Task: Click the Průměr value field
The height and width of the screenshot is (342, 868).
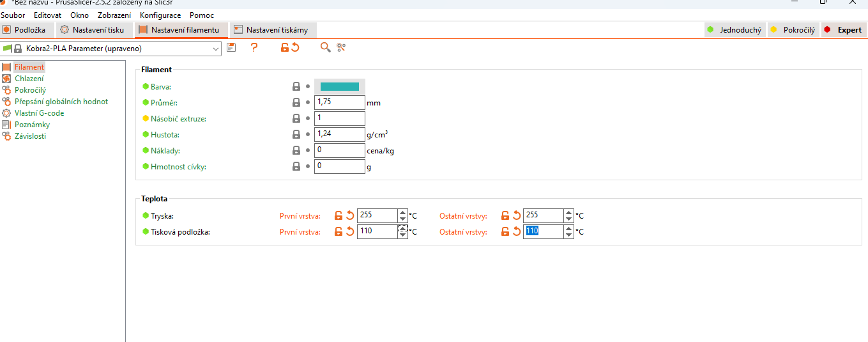Action: tap(340, 102)
